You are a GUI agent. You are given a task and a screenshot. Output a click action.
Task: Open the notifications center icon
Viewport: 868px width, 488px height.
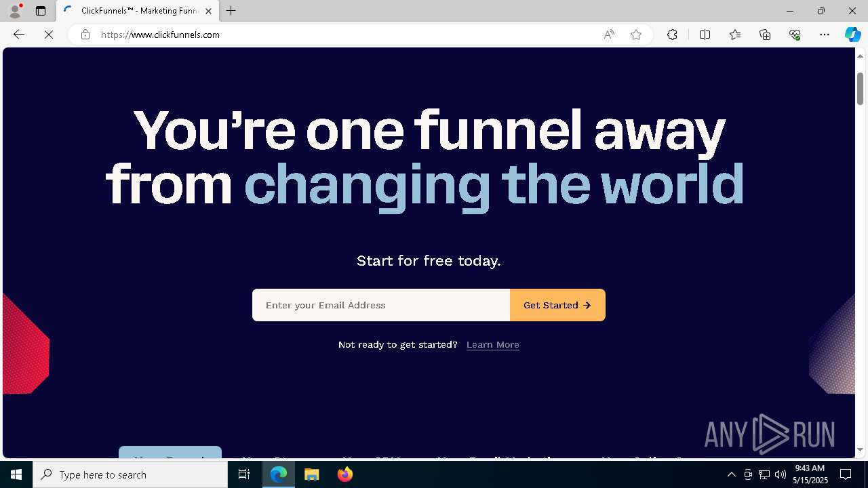[x=846, y=474]
